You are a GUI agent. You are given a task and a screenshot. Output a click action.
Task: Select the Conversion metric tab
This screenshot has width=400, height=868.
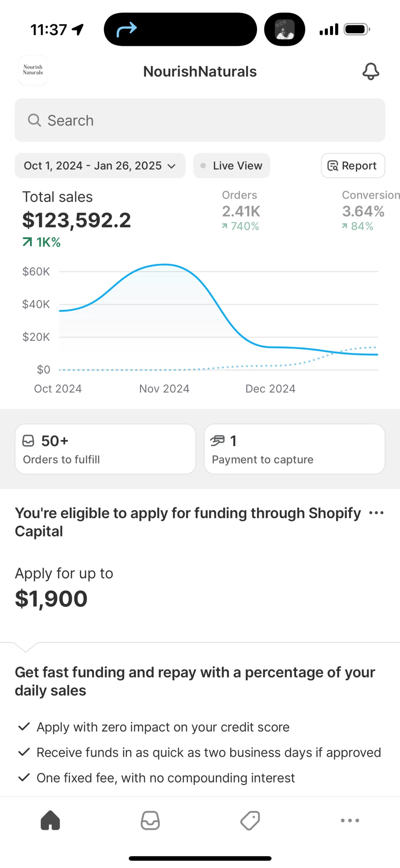368,211
